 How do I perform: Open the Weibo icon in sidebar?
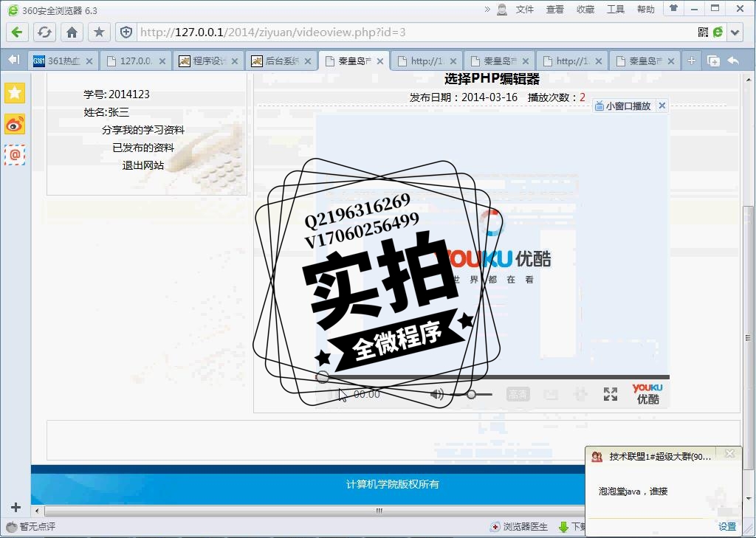click(15, 125)
